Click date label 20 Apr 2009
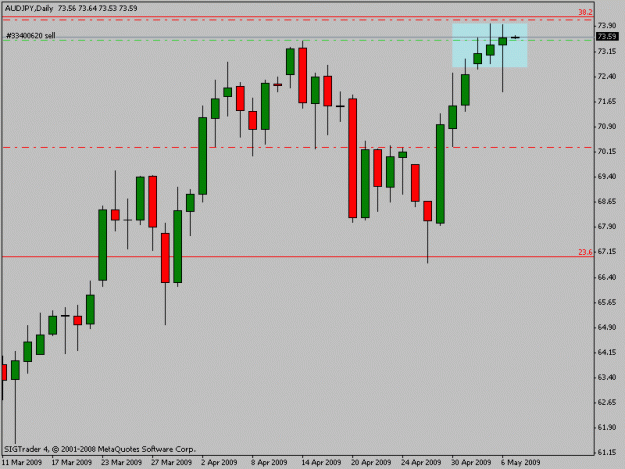The height and width of the screenshot is (469, 625). point(371,462)
